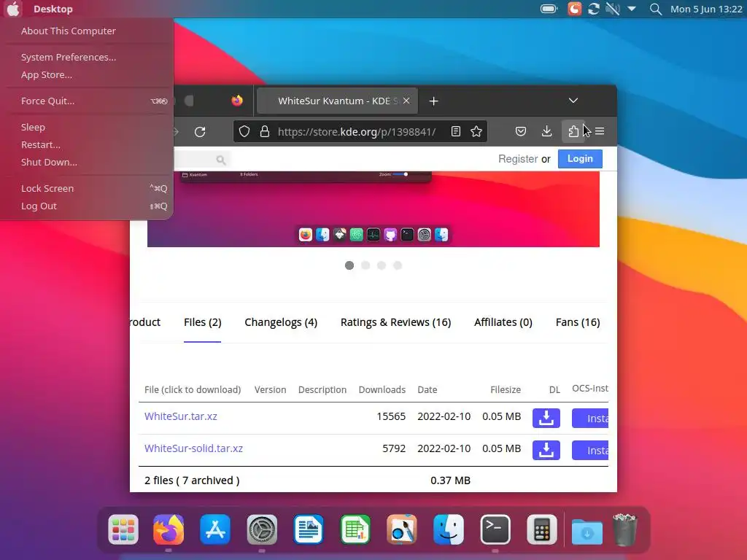This screenshot has width=747, height=560.
Task: Open the extensions puzzle icon
Action: click(573, 131)
